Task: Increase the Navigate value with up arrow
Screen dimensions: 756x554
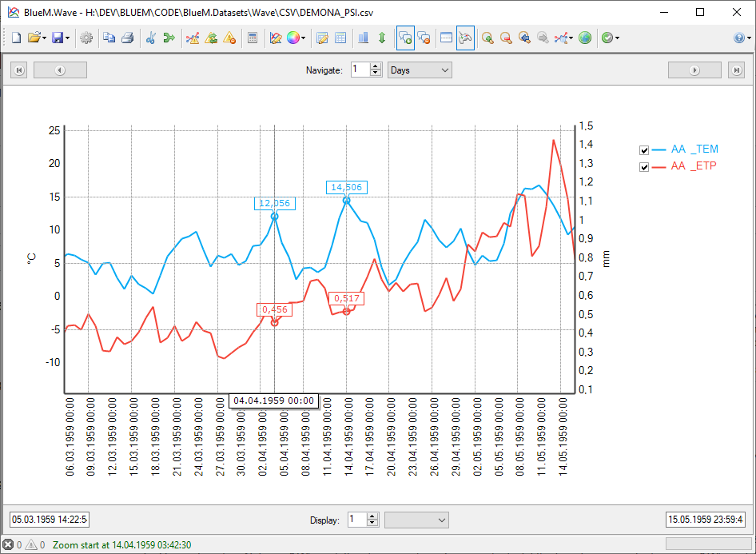Action: tap(376, 66)
